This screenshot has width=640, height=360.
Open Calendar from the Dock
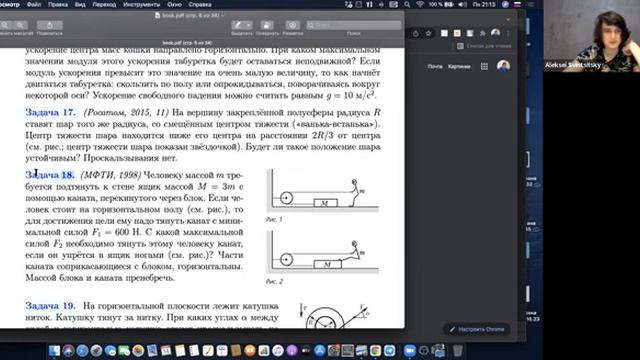click(x=166, y=351)
